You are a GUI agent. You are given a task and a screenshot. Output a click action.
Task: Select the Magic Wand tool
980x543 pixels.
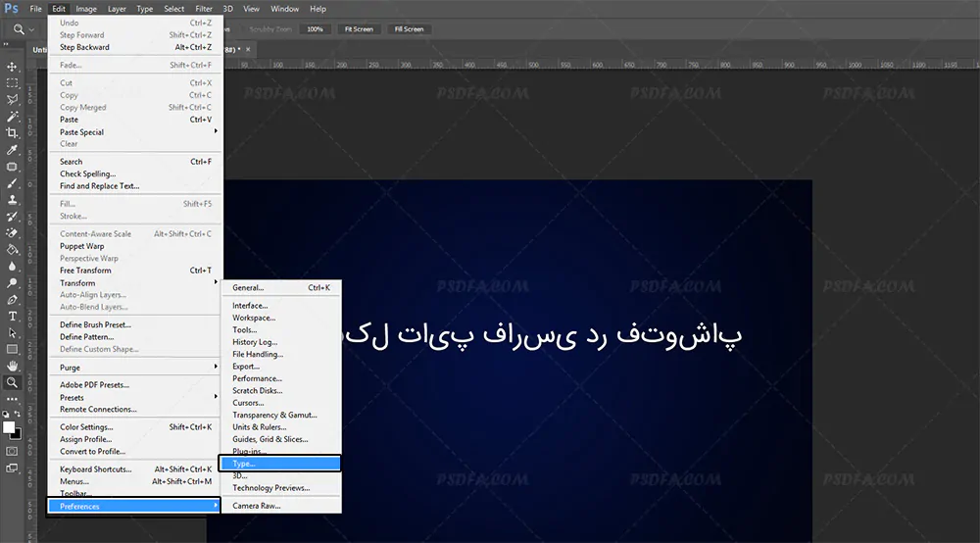coord(12,117)
